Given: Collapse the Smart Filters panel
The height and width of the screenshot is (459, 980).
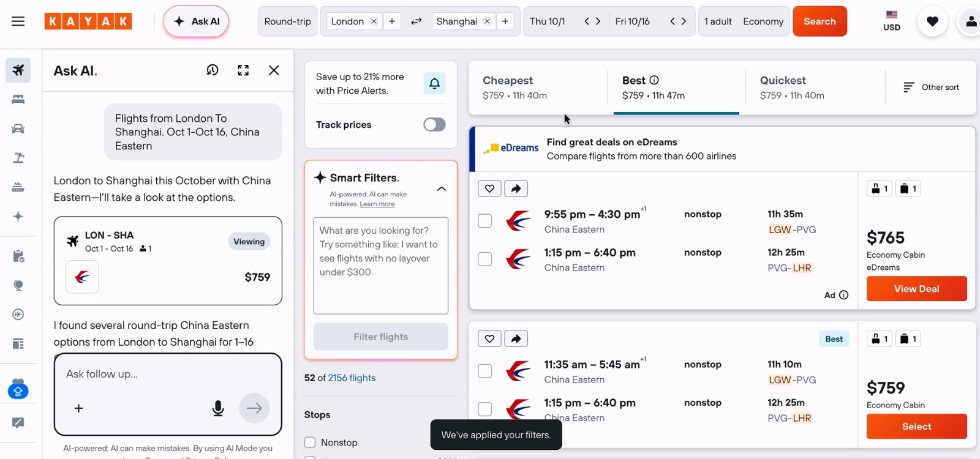Looking at the screenshot, I should [441, 189].
